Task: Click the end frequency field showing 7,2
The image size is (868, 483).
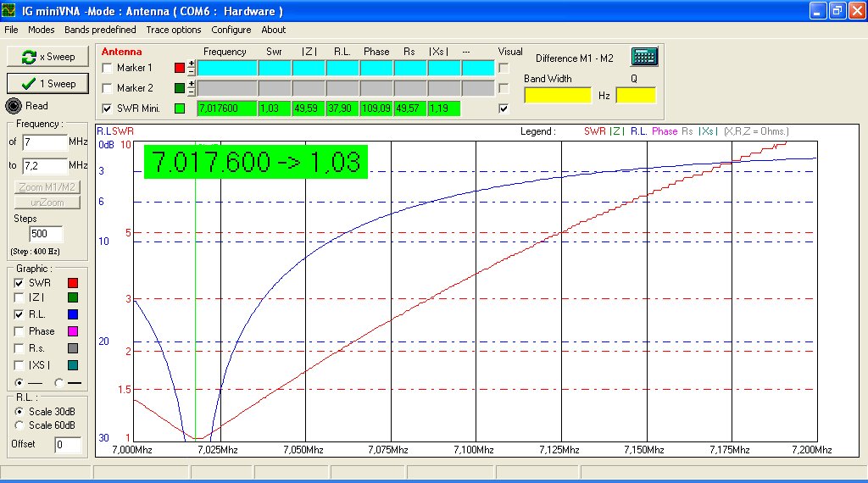Action: click(44, 165)
